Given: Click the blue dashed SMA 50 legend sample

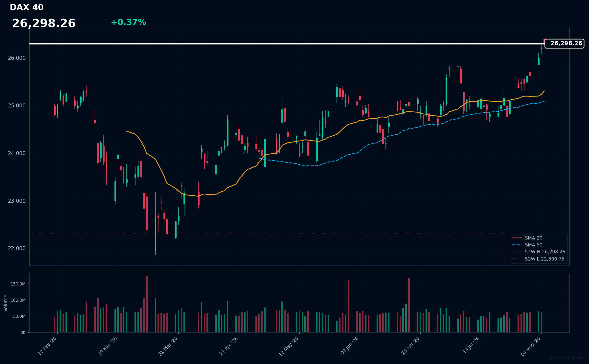Looking at the screenshot, I should [517, 245].
